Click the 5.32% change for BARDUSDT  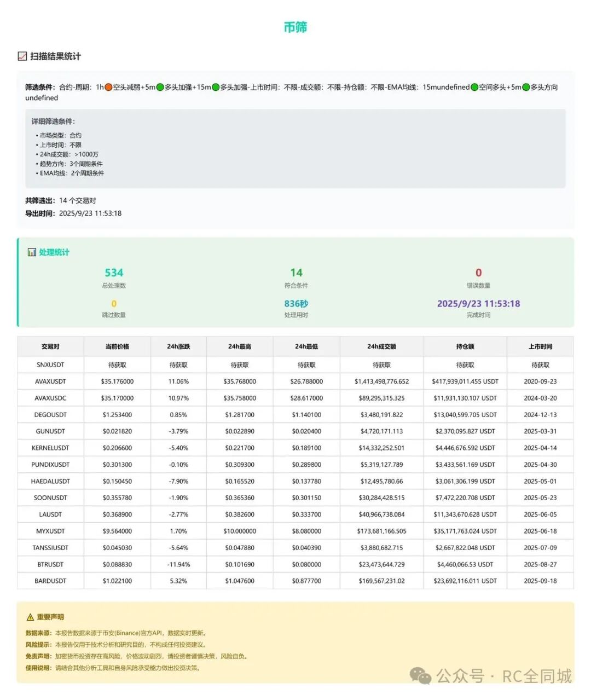pos(178,581)
